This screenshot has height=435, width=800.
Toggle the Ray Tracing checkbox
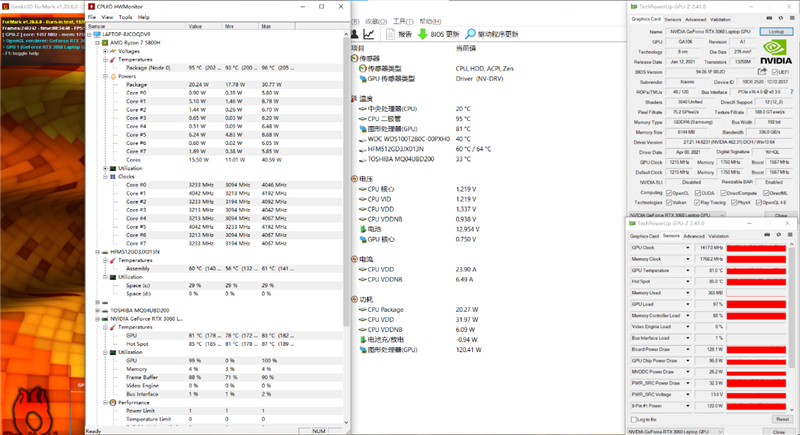pyautogui.click(x=696, y=203)
